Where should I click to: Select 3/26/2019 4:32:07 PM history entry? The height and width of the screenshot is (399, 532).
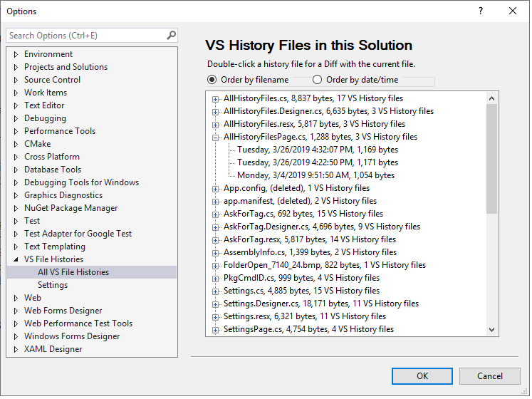tap(318, 150)
